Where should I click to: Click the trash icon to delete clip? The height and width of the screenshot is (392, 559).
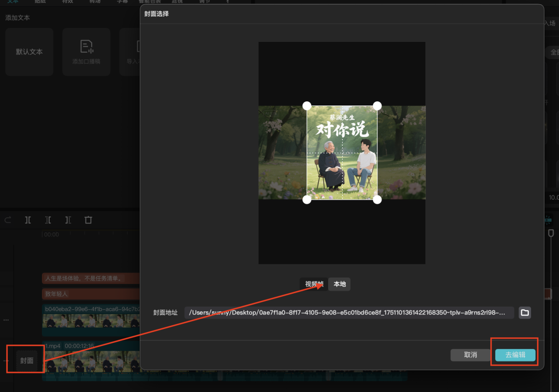coord(88,220)
